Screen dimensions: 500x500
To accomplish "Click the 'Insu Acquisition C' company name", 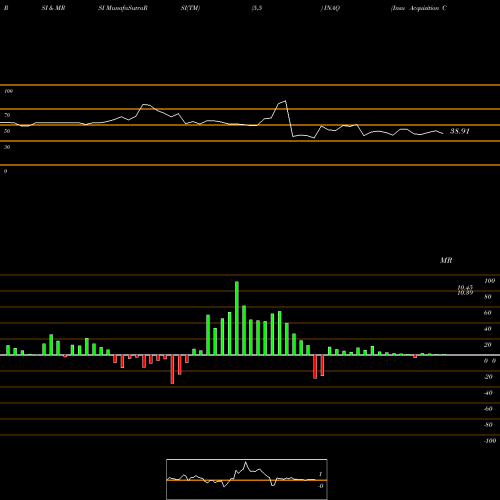I will click(x=419, y=8).
